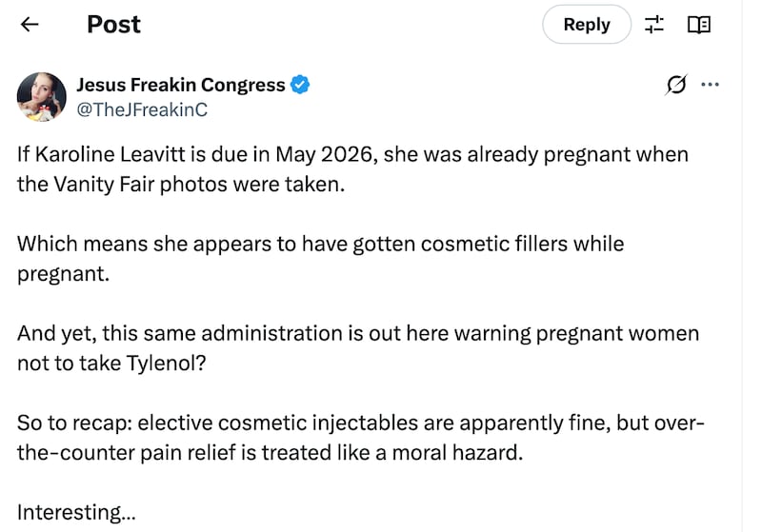Click the 'So to recap' paragraph
The image size is (762, 532).
(x=360, y=437)
